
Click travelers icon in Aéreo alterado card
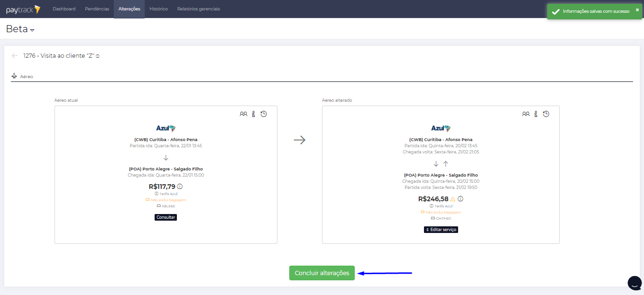525,114
